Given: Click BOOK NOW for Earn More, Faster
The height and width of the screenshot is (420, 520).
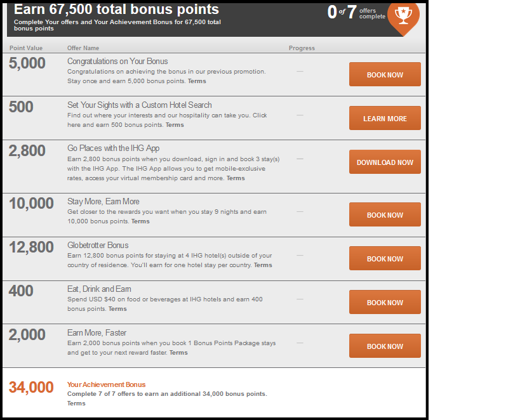Looking at the screenshot, I should pyautogui.click(x=385, y=346).
